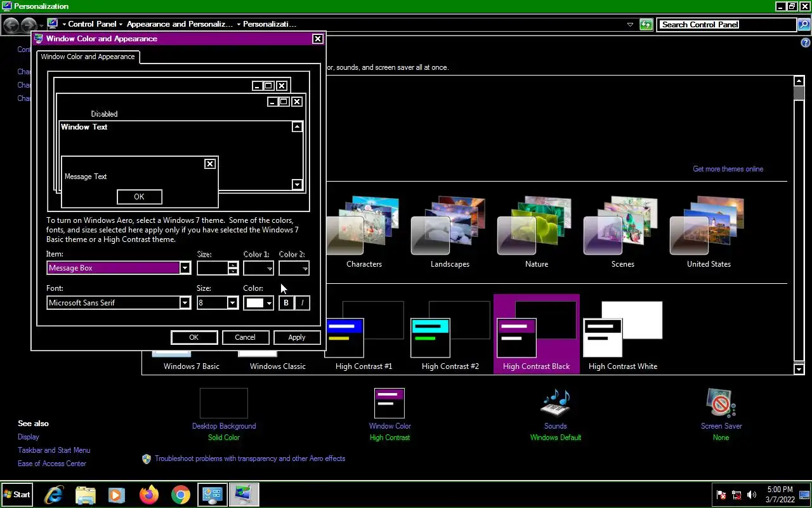Image resolution: width=812 pixels, height=508 pixels.
Task: Switch to Control Panel taskbar button
Action: point(212,495)
